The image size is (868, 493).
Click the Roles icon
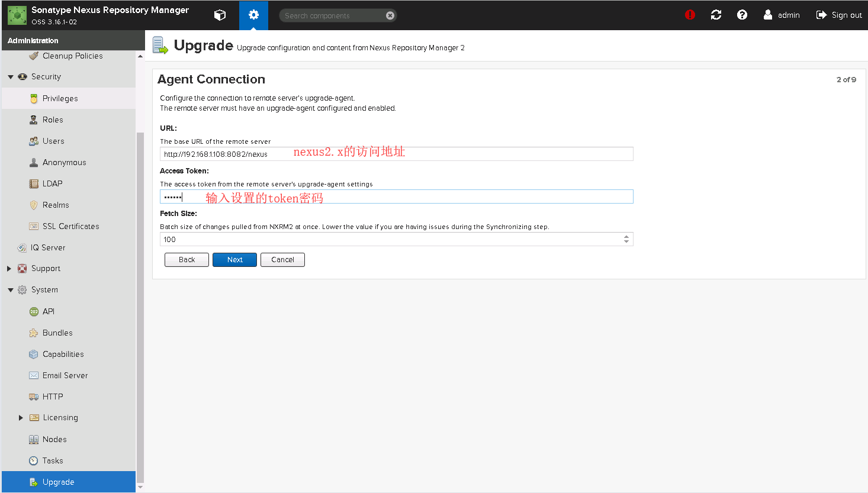pyautogui.click(x=34, y=120)
